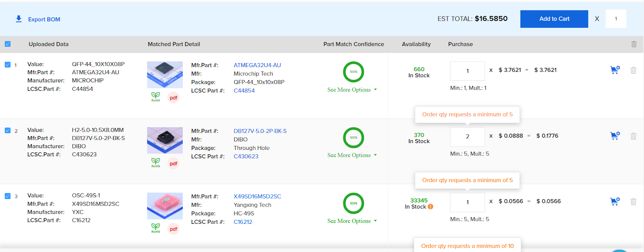Image resolution: width=644 pixels, height=252 pixels.
Task: Edit purchase quantity for ATMEGA32U4-AU
Action: click(467, 71)
